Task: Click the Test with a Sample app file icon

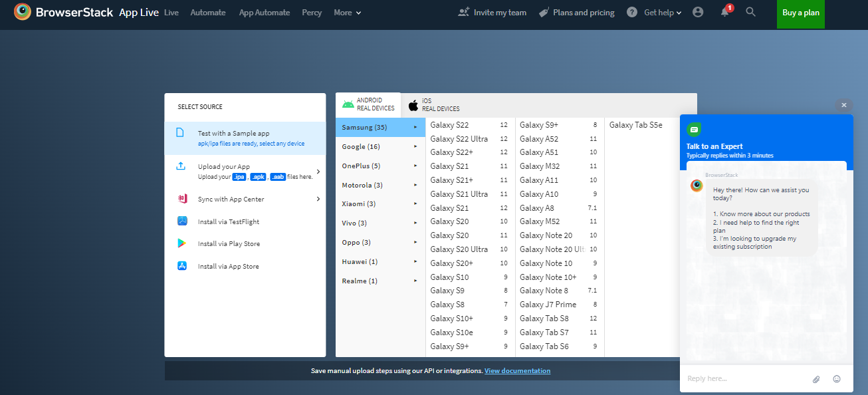Action: tap(180, 132)
